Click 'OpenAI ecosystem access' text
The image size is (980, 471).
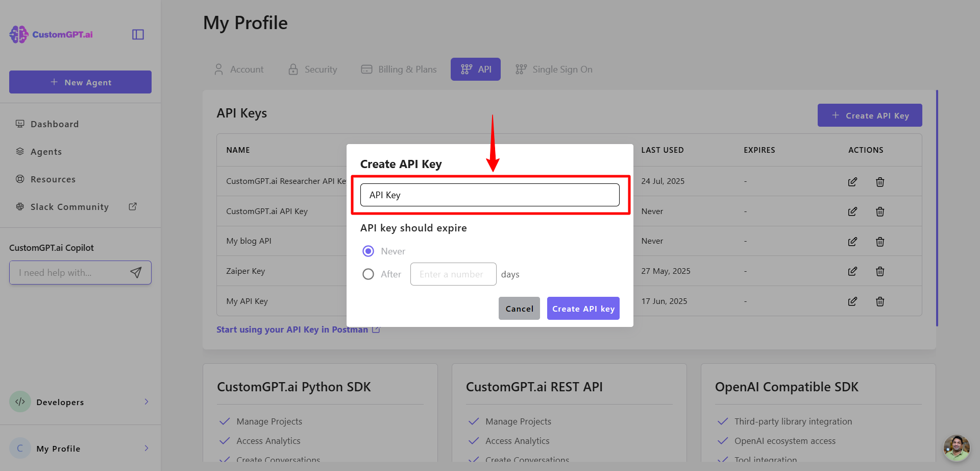785,441
